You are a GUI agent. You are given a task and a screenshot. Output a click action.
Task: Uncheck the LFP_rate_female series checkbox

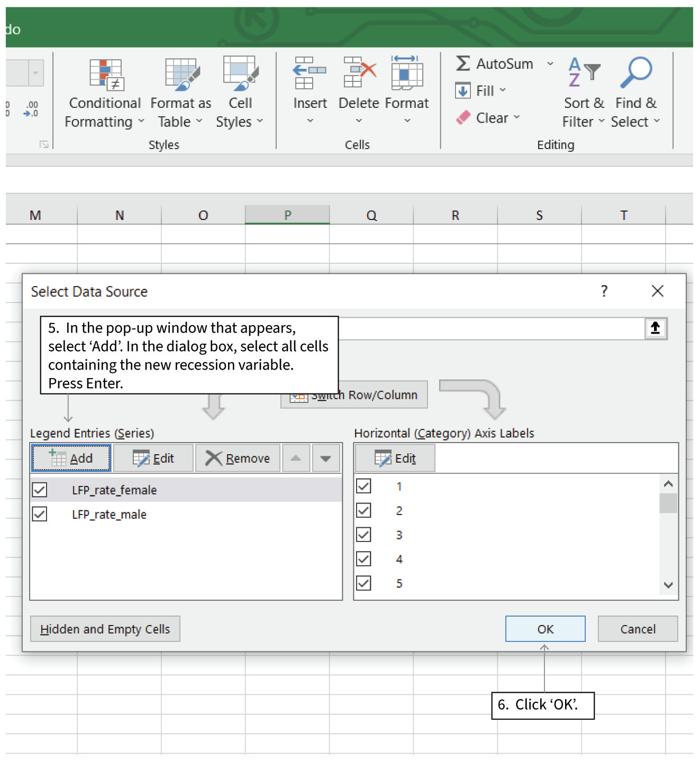[x=40, y=490]
